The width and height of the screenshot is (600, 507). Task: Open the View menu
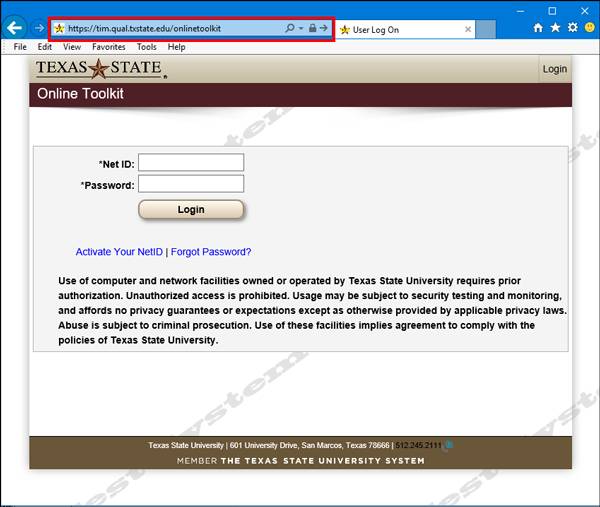(72, 47)
